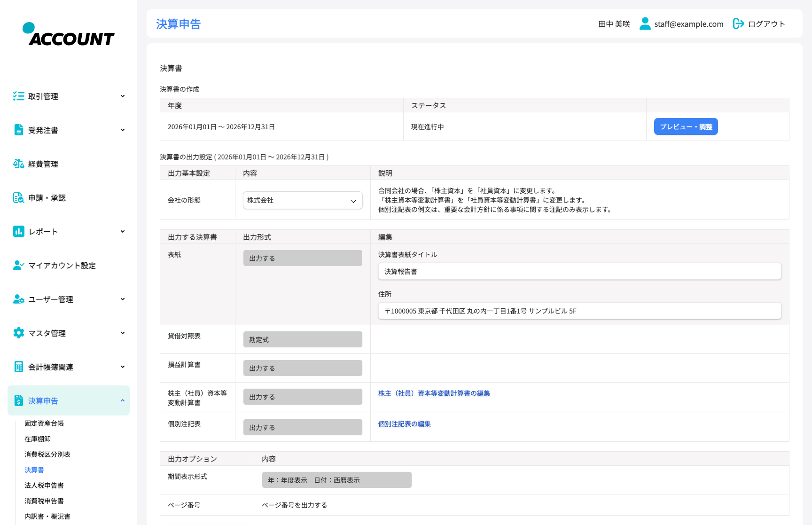Click the 経費管理 scales icon
Image resolution: width=812 pixels, height=525 pixels.
pyautogui.click(x=18, y=164)
